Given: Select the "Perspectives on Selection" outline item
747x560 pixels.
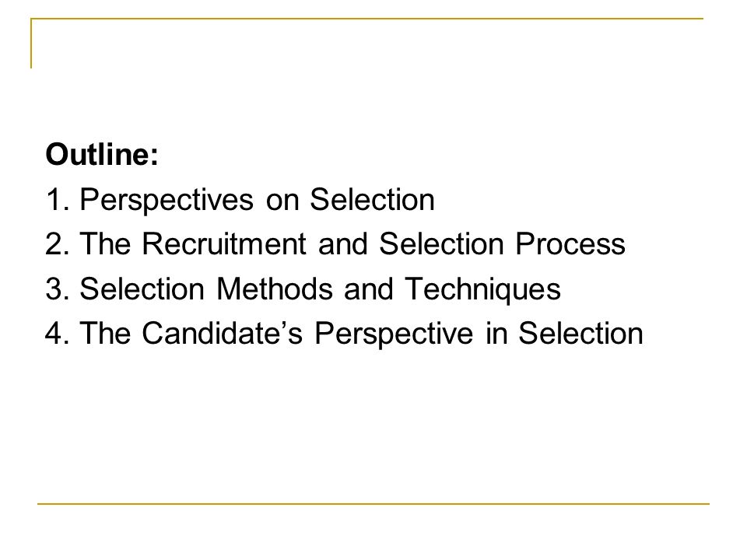Looking at the screenshot, I should tap(257, 200).
